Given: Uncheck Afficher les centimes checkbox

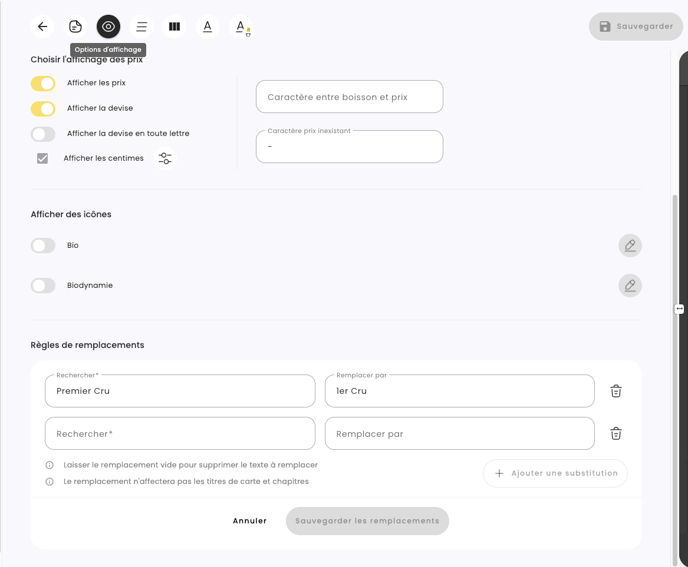Looking at the screenshot, I should pyautogui.click(x=42, y=158).
